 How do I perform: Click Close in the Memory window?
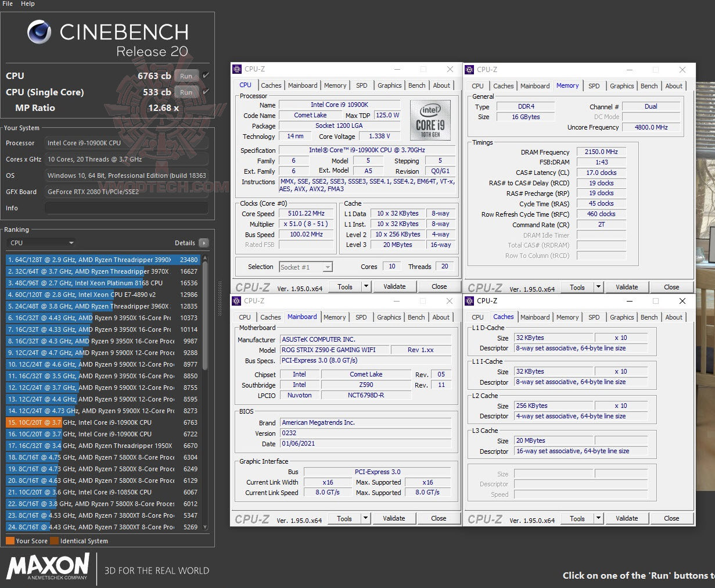tap(671, 287)
